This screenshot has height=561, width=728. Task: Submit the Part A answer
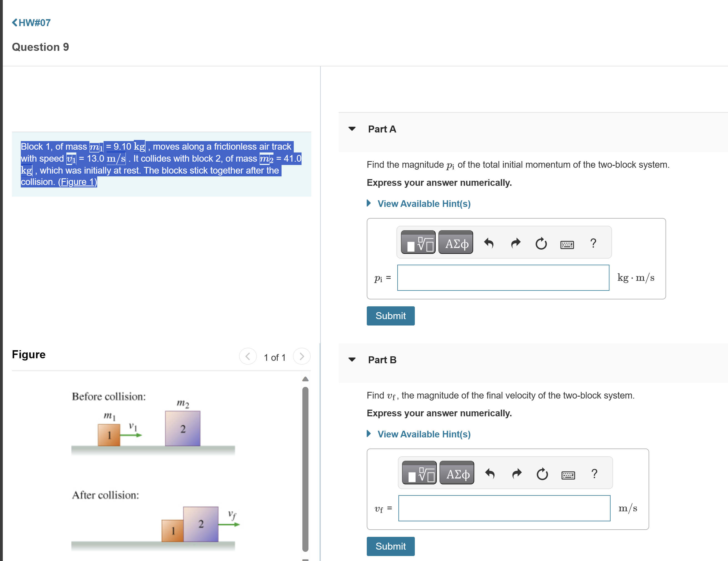[390, 316]
